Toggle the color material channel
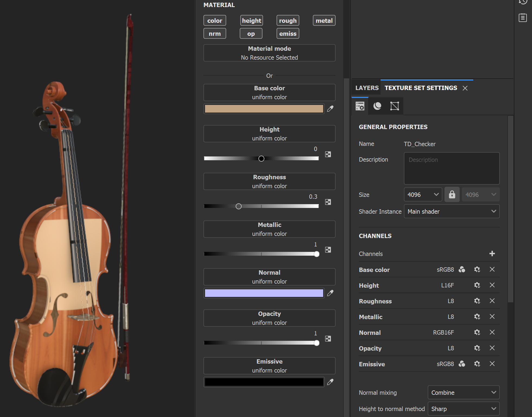 (215, 21)
